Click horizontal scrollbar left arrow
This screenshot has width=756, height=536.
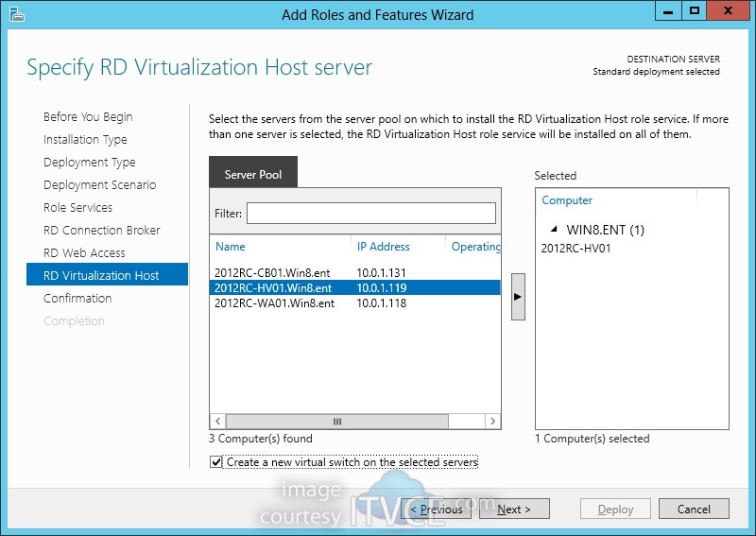(x=218, y=422)
